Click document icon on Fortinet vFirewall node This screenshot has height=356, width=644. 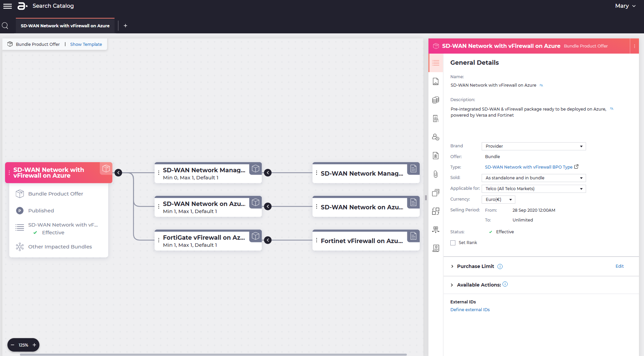click(x=414, y=236)
